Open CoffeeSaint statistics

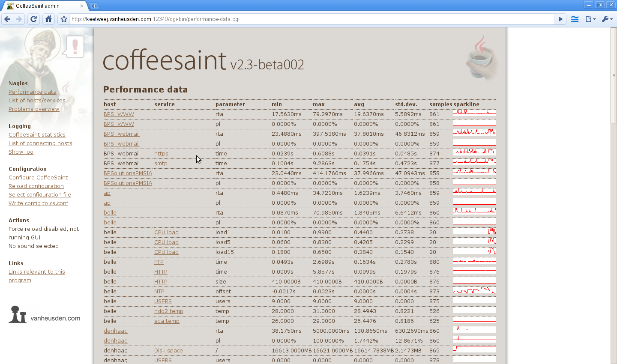[37, 134]
